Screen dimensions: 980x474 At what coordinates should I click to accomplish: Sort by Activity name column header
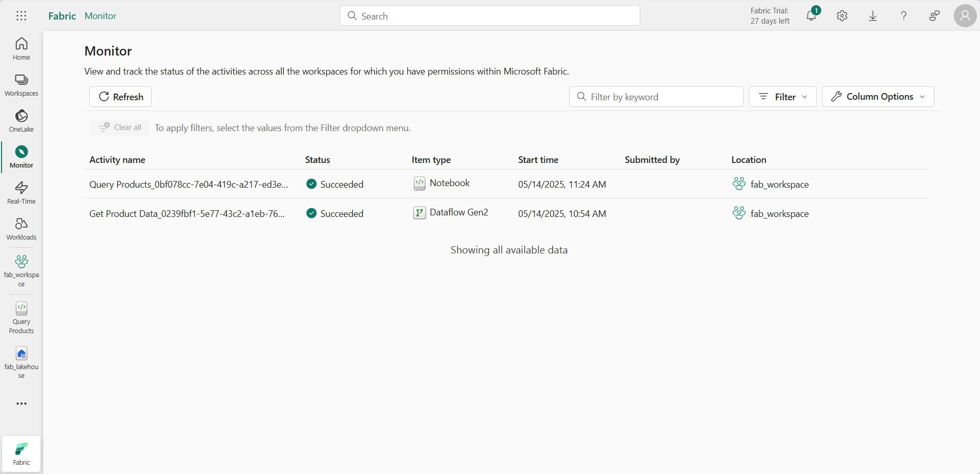(117, 160)
